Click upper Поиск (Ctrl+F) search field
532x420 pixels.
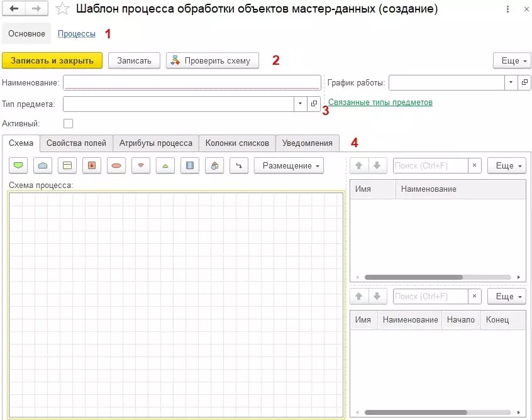click(431, 165)
